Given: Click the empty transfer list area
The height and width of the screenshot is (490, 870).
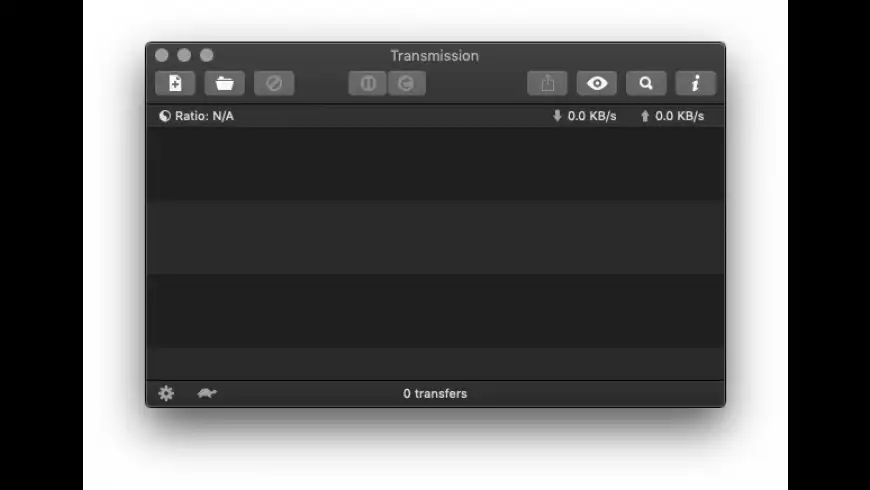Looking at the screenshot, I should pyautogui.click(x=436, y=254).
